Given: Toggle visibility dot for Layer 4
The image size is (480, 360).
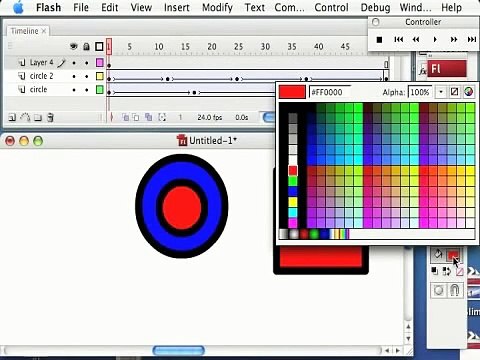Looking at the screenshot, I should pyautogui.click(x=74, y=63).
